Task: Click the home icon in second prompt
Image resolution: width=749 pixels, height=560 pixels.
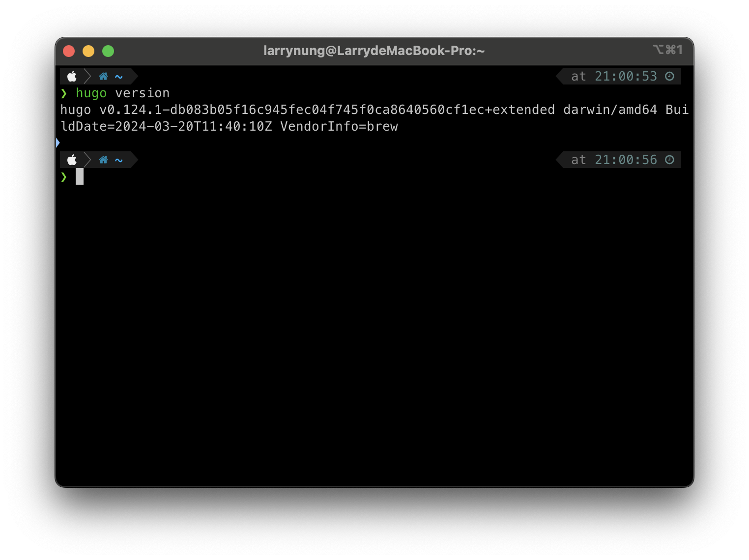Action: (103, 160)
